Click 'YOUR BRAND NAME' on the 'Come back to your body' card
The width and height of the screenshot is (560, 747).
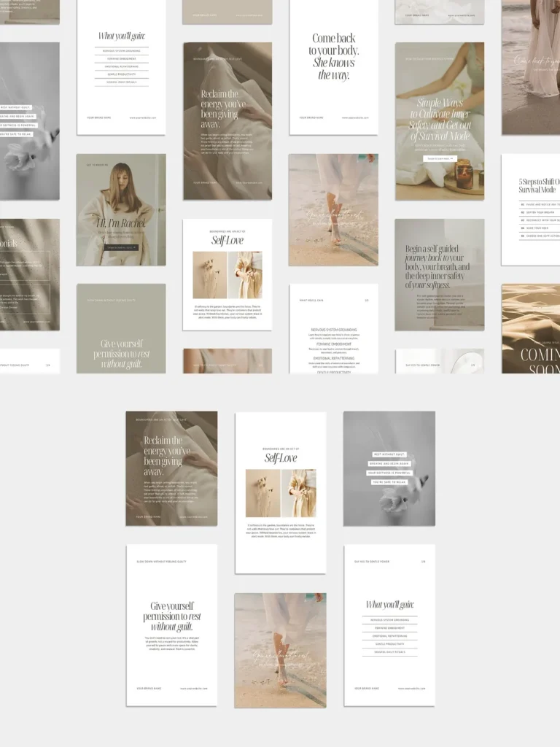(x=311, y=117)
